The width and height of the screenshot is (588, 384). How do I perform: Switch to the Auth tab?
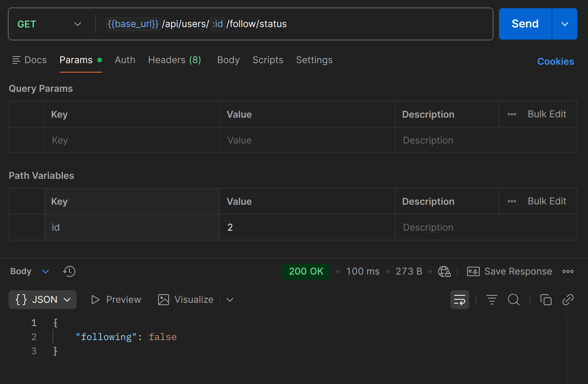coord(125,60)
